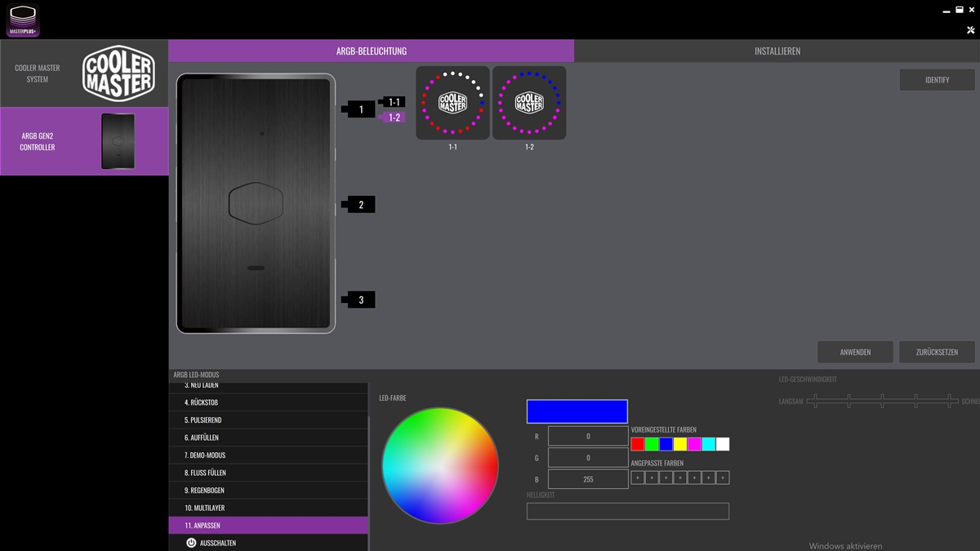
Task: Click the LED speed slider track
Action: click(x=882, y=401)
